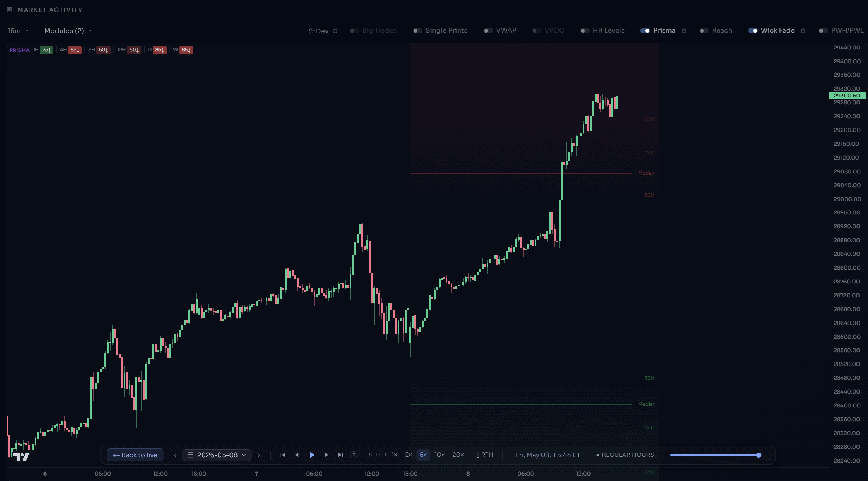This screenshot has width=868, height=481.
Task: Click the replay position slider handle
Action: tap(759, 455)
